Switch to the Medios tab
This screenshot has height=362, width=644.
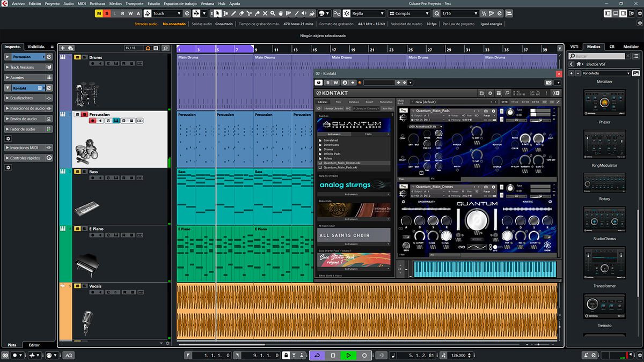tap(594, 47)
